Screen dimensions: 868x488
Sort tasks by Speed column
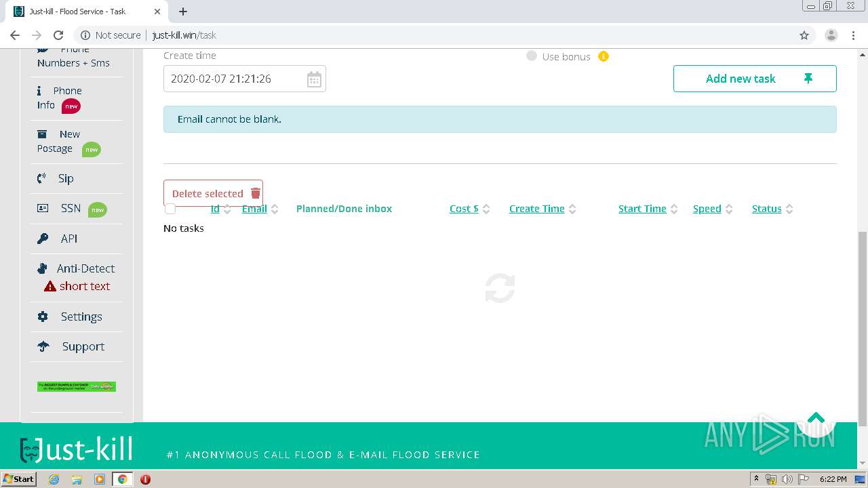point(707,209)
